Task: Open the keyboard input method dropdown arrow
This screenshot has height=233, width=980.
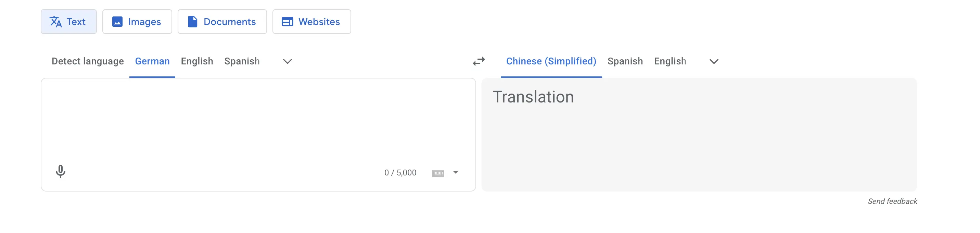Action: tap(455, 172)
